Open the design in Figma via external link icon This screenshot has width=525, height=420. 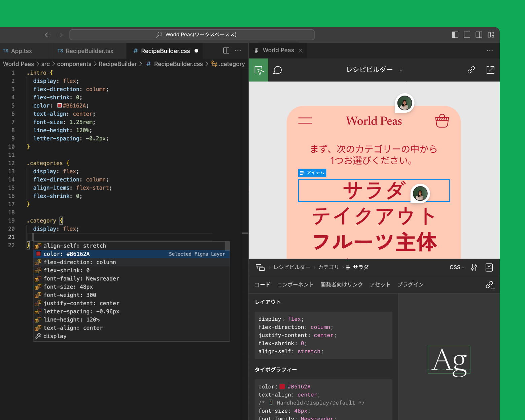click(490, 70)
